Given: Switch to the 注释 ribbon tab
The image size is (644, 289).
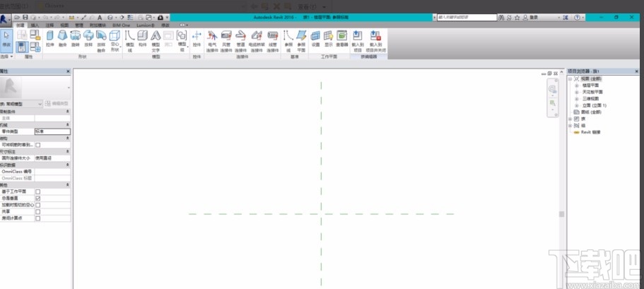Looking at the screenshot, I should point(49,25).
